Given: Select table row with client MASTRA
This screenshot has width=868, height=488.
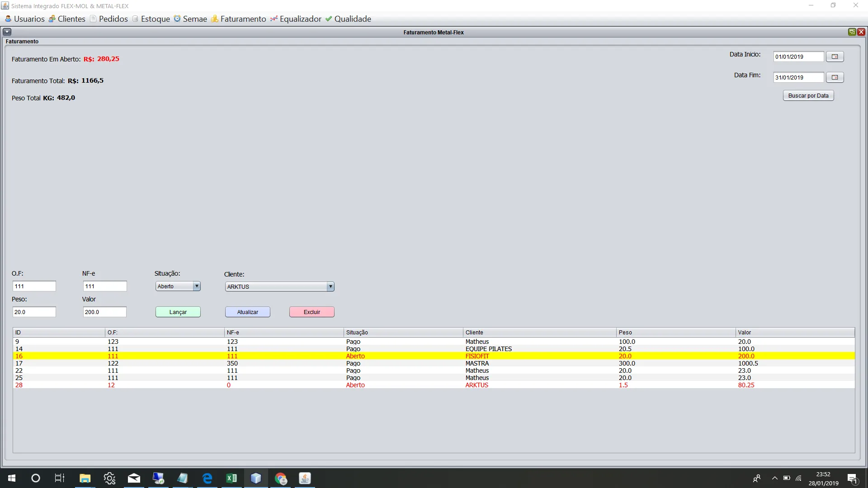Looking at the screenshot, I should (x=477, y=363).
